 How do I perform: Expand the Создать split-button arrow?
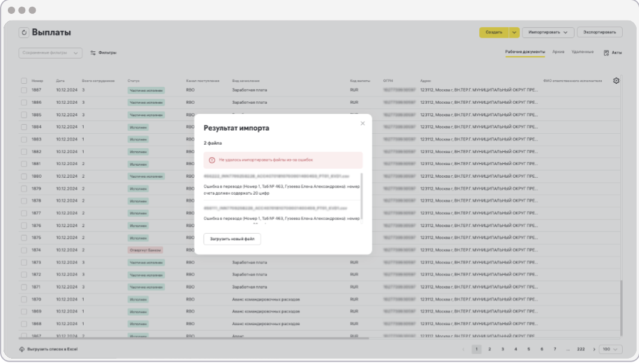(514, 33)
